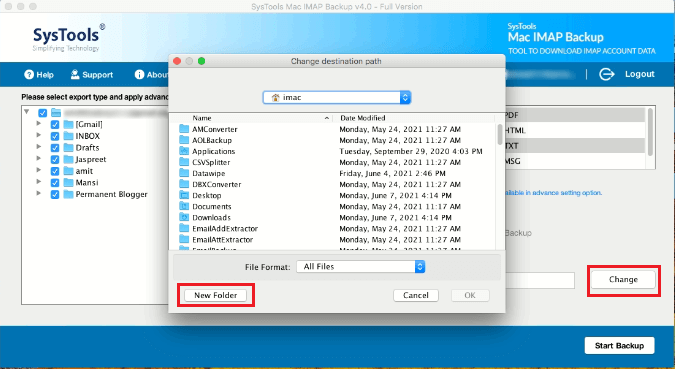Click the About info icon
The height and width of the screenshot is (369, 675).
[139, 74]
